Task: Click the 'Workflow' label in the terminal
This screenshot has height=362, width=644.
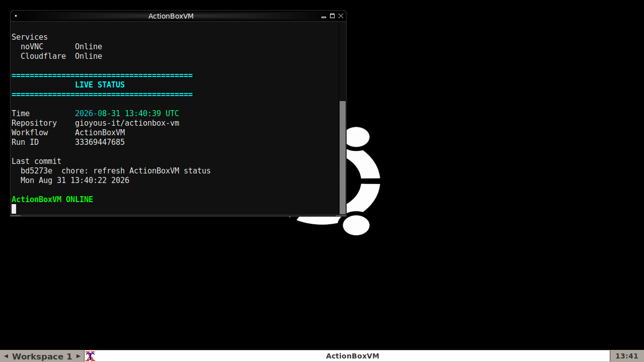Action: pyautogui.click(x=30, y=133)
